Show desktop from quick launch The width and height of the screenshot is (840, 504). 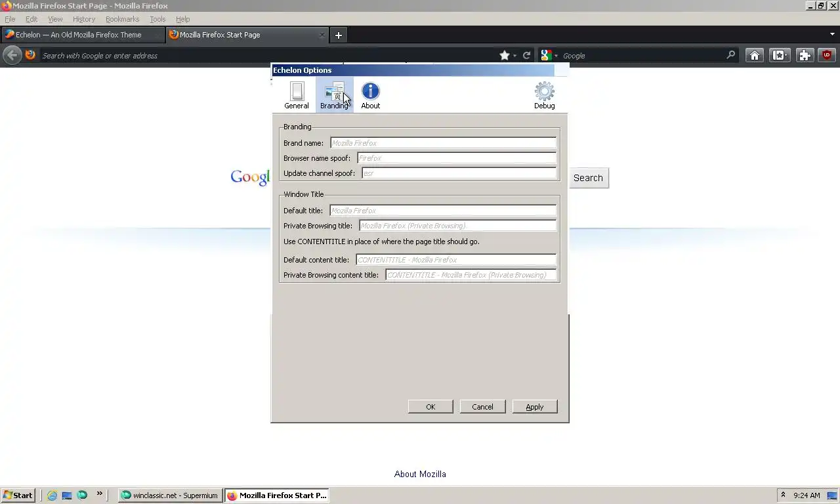coord(67,495)
